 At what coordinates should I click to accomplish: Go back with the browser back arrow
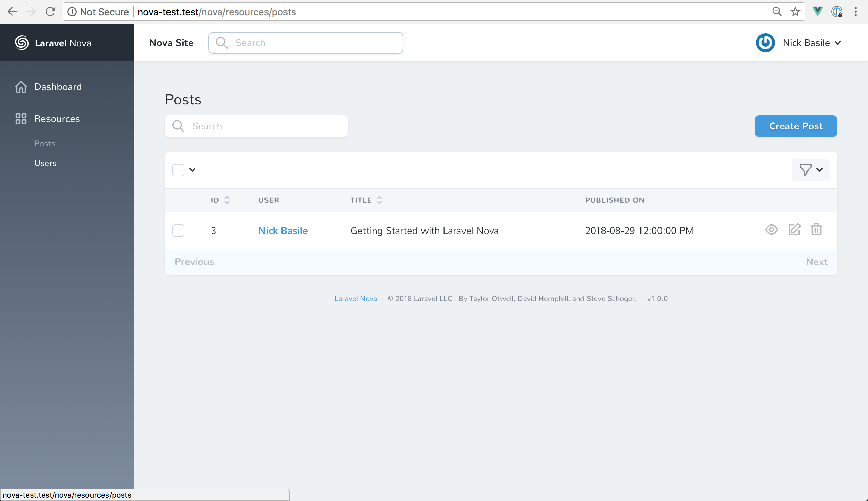click(12, 12)
